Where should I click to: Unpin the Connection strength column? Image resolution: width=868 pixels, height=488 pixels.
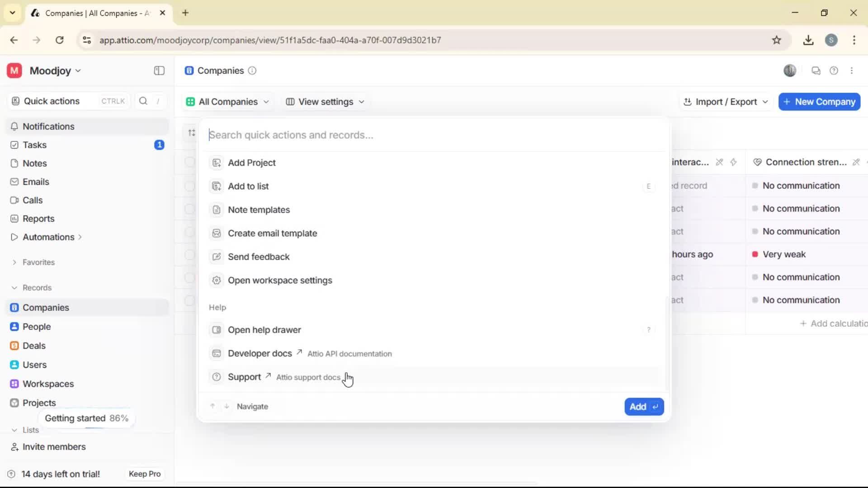[856, 162]
